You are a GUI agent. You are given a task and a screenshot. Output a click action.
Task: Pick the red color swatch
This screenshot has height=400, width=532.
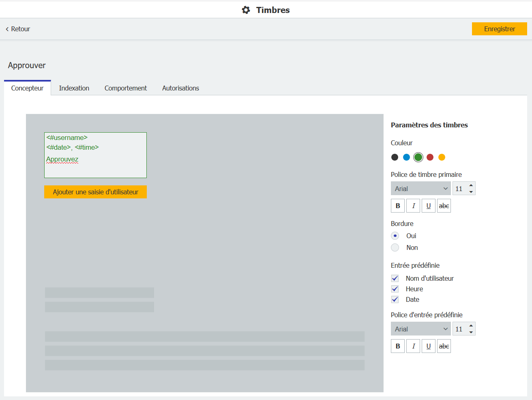(430, 157)
